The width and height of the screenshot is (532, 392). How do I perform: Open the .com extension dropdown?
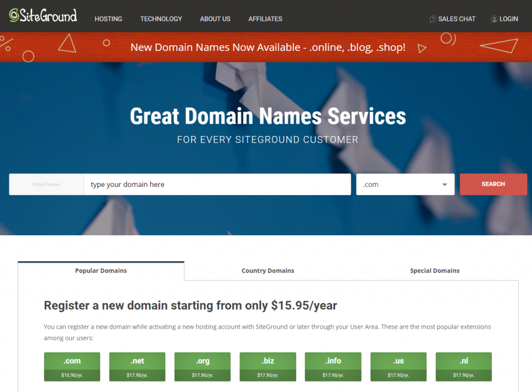405,184
